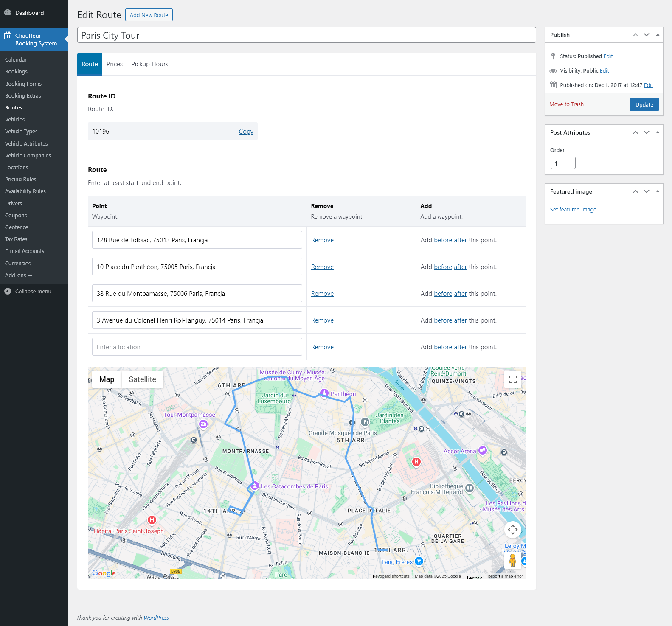Click the empty Enter a location field
The width and height of the screenshot is (672, 626).
197,347
